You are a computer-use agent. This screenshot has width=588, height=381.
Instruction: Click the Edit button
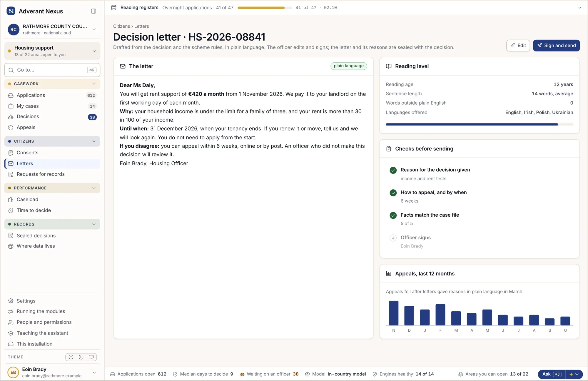point(518,46)
